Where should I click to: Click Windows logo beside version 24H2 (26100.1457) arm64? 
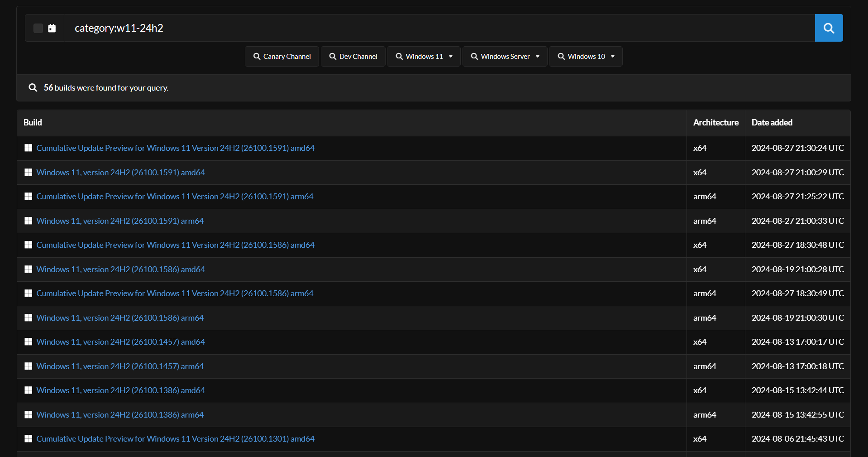coord(29,366)
